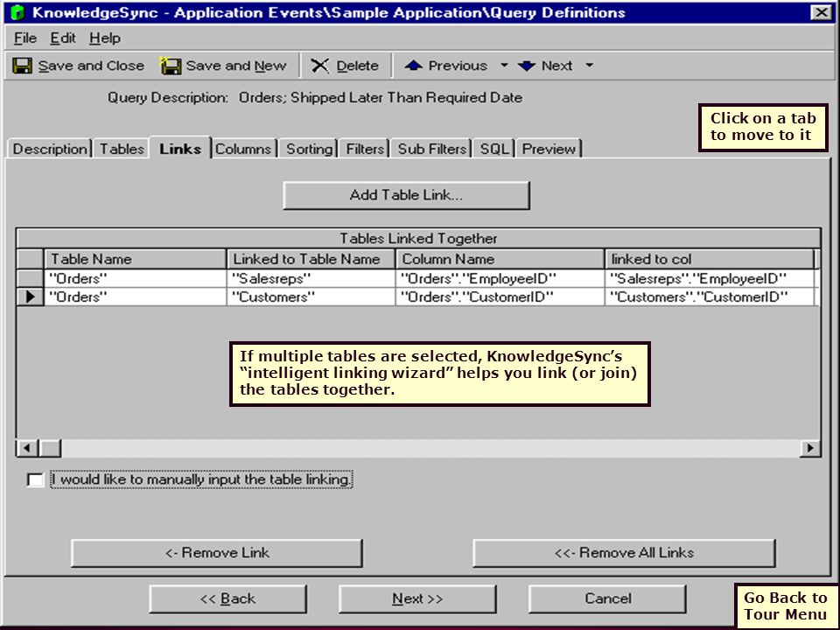Switch to the Description tab
The width and height of the screenshot is (840, 630).
[50, 149]
